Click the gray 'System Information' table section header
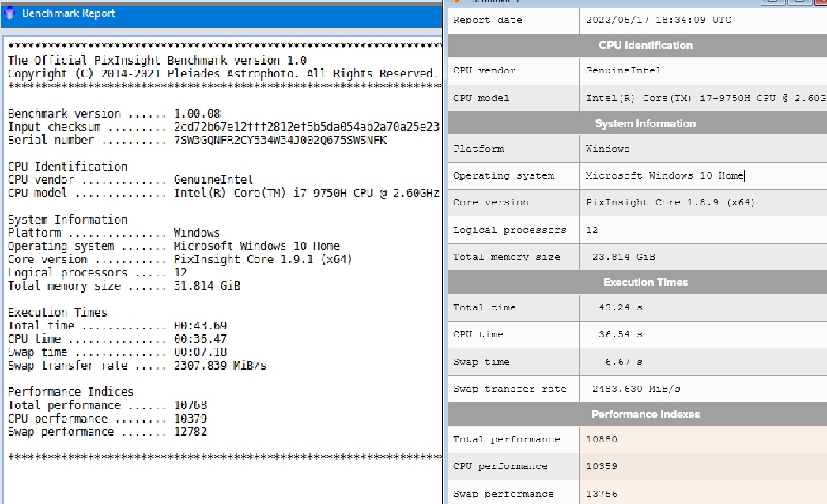The height and width of the screenshot is (504, 827). [x=638, y=123]
